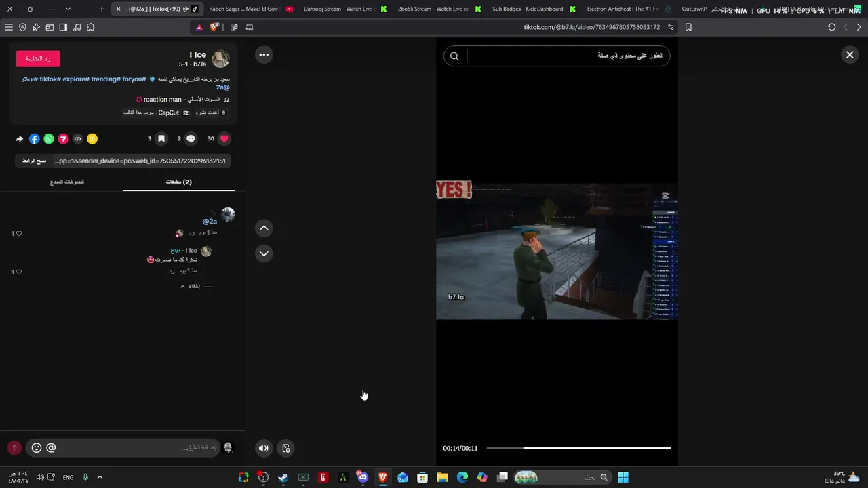
Task: Click the tiktok.com address bar URL
Action: click(591, 27)
